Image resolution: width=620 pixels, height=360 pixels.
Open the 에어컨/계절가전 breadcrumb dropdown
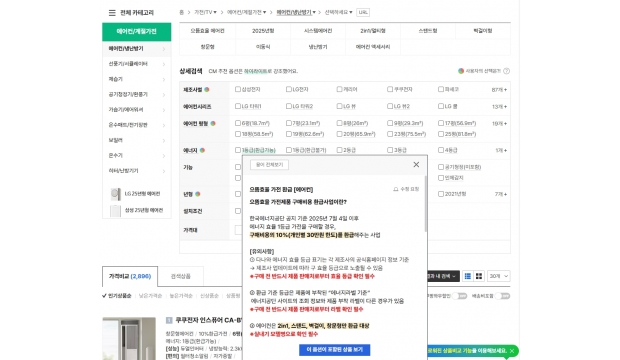(246, 13)
